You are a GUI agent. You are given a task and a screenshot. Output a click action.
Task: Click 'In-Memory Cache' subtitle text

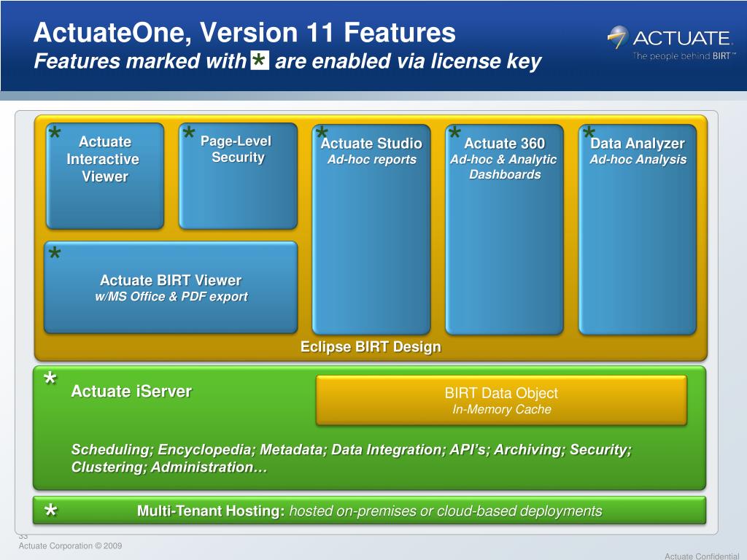tap(502, 410)
